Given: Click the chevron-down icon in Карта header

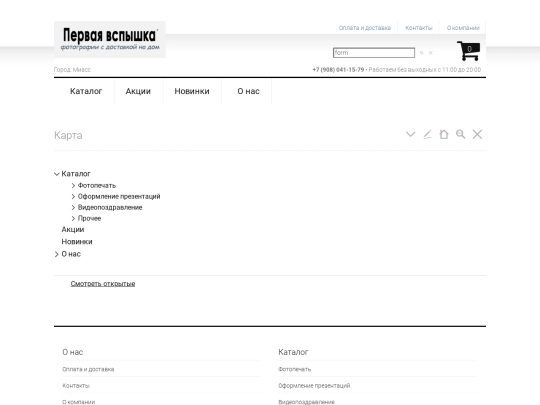Looking at the screenshot, I should [411, 134].
